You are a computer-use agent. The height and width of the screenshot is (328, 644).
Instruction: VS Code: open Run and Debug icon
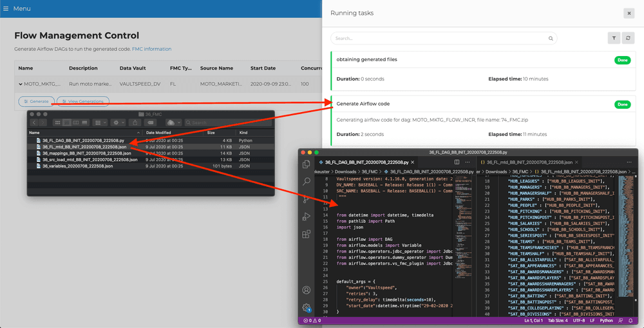click(x=306, y=217)
